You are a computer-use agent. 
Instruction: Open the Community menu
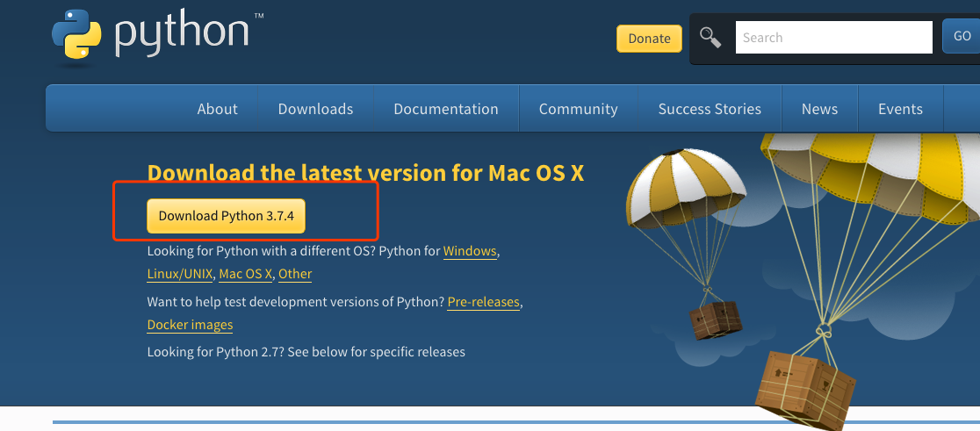click(578, 109)
